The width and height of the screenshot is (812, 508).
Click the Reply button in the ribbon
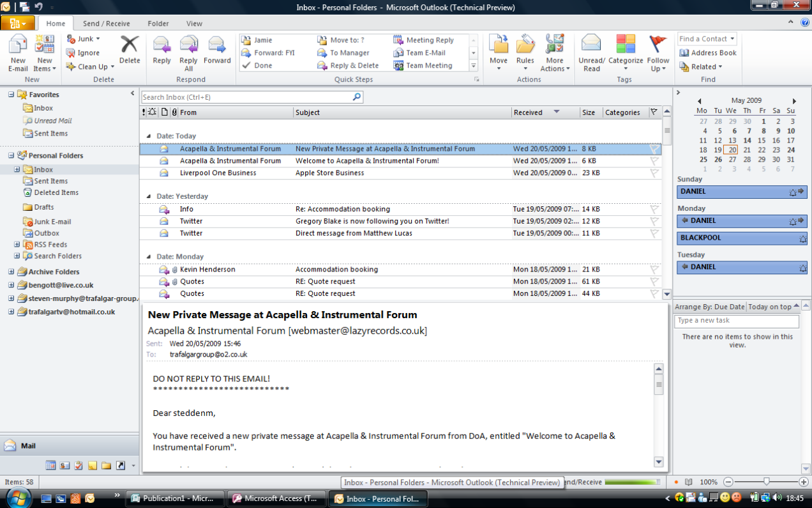click(x=162, y=50)
